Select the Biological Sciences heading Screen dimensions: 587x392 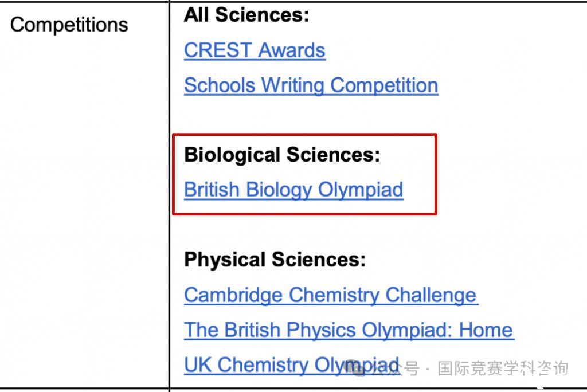pyautogui.click(x=282, y=155)
